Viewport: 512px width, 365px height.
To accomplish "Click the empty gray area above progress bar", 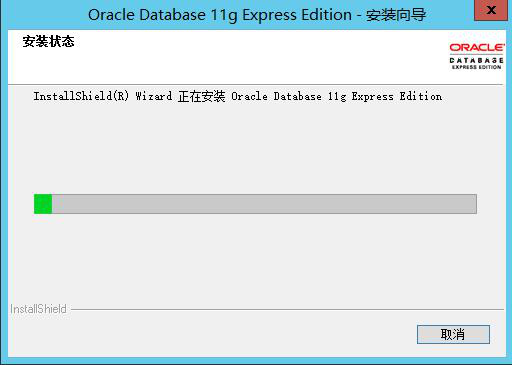I will (x=255, y=148).
